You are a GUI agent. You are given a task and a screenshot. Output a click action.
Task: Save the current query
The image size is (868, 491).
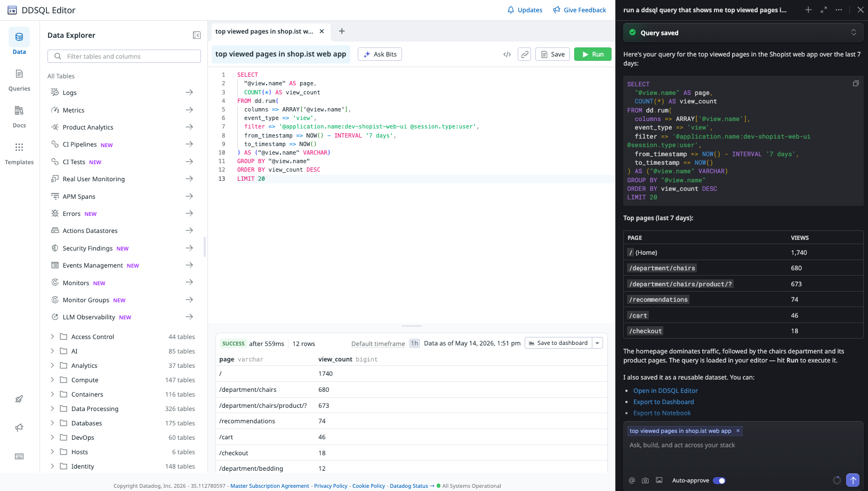tap(553, 54)
